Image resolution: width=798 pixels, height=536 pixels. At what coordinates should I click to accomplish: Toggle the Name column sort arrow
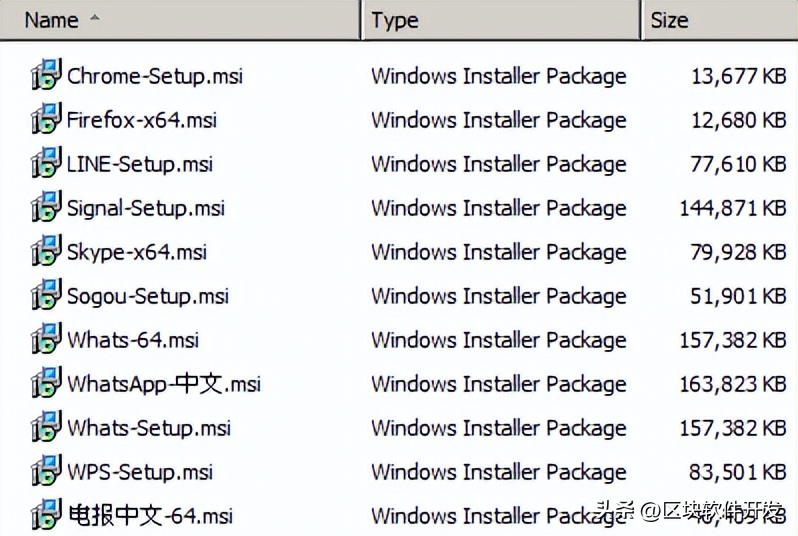[x=94, y=19]
